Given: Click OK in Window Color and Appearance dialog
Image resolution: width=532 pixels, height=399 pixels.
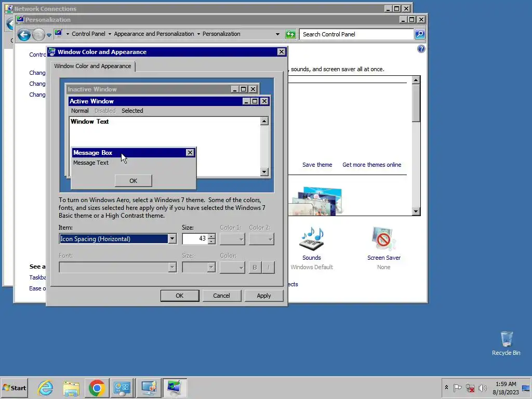Looking at the screenshot, I should click(x=180, y=296).
